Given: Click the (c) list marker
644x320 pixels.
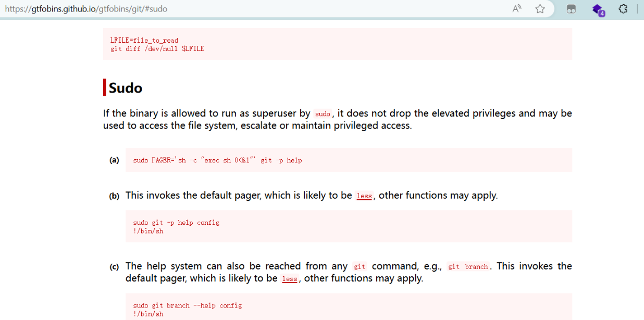Looking at the screenshot, I should click(114, 267).
